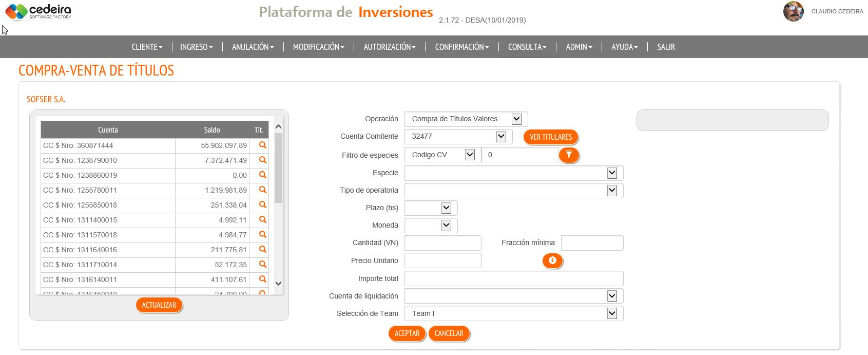Screen dimensions: 868x355
Task: Open the CLIENTE menu
Action: click(x=147, y=47)
